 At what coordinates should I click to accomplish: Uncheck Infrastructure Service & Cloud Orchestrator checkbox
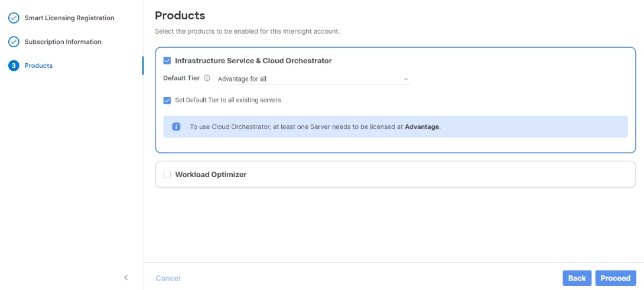167,61
